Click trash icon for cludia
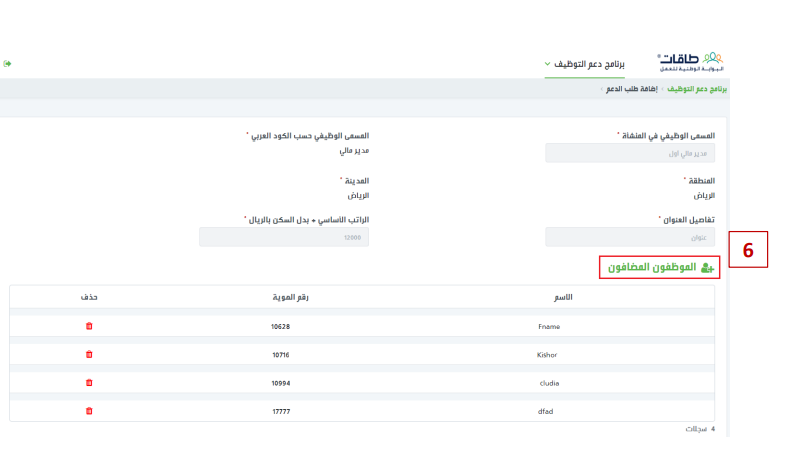Image resolution: width=803 pixels, height=460 pixels. coord(89,383)
